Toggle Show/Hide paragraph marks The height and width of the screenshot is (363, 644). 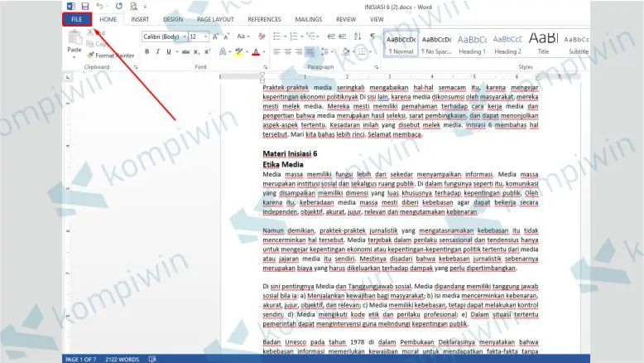(372, 36)
